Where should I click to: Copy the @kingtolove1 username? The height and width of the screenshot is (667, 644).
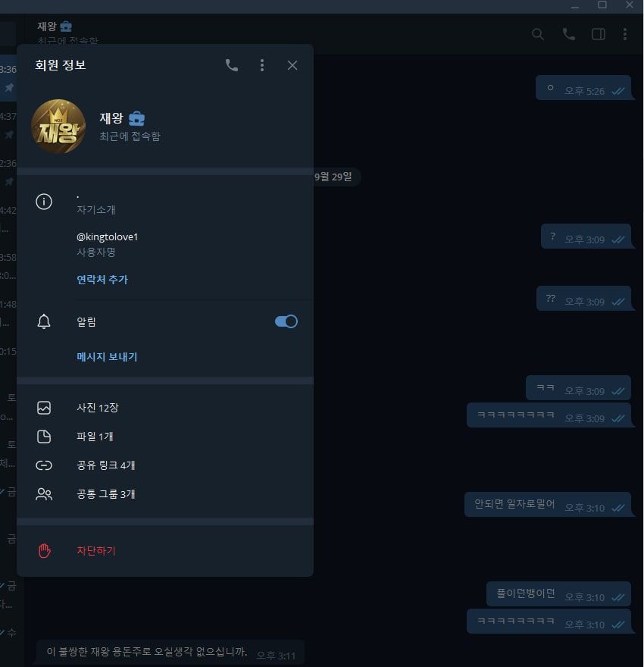tap(107, 237)
